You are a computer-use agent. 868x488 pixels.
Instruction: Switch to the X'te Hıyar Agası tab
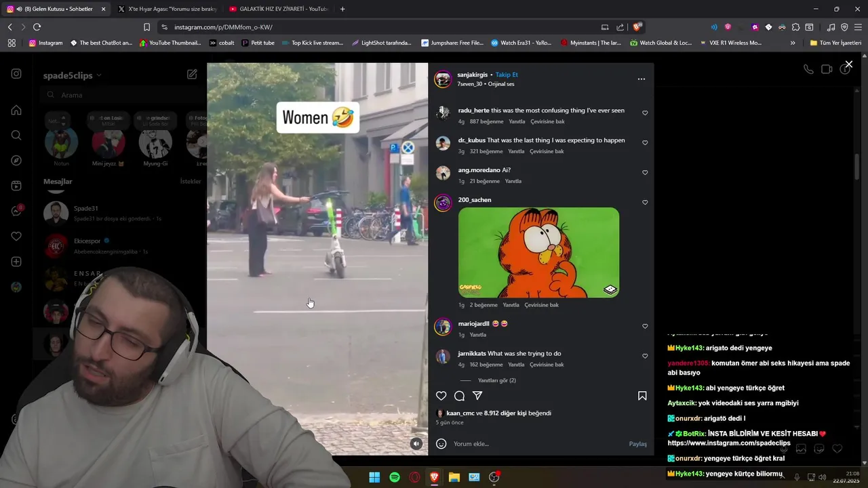point(167,9)
